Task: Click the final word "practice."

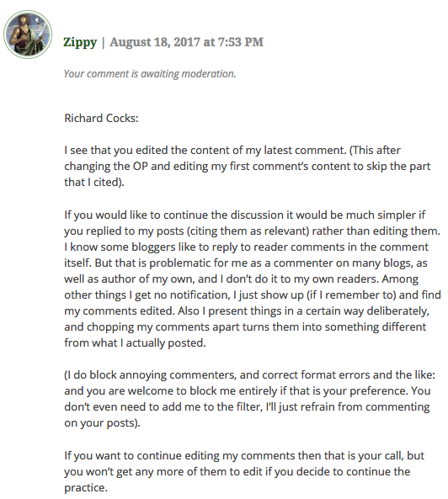Action: [86, 488]
